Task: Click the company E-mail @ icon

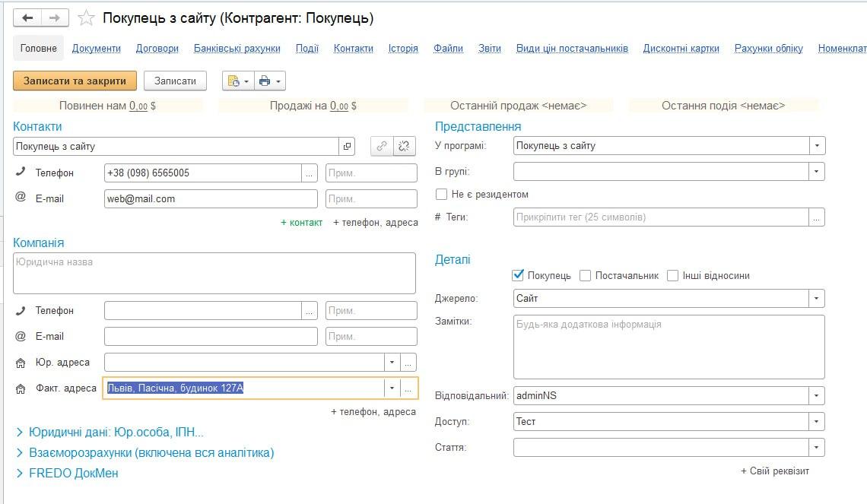Action: (21, 336)
